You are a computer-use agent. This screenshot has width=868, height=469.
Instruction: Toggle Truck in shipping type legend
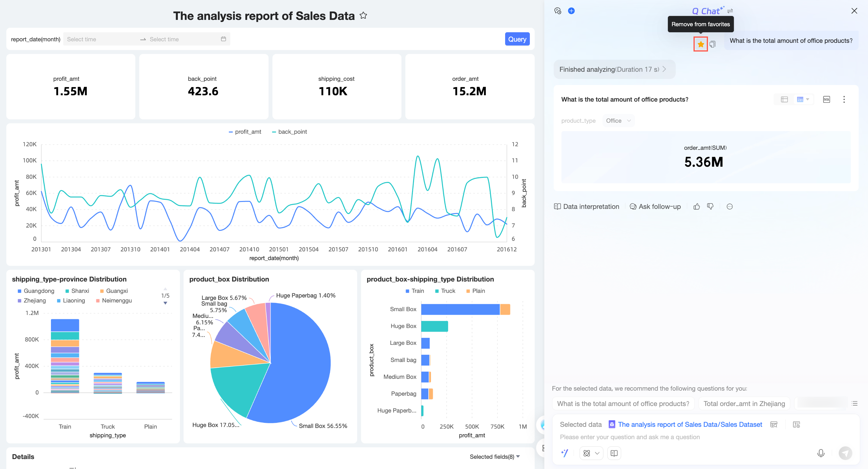[445, 291]
